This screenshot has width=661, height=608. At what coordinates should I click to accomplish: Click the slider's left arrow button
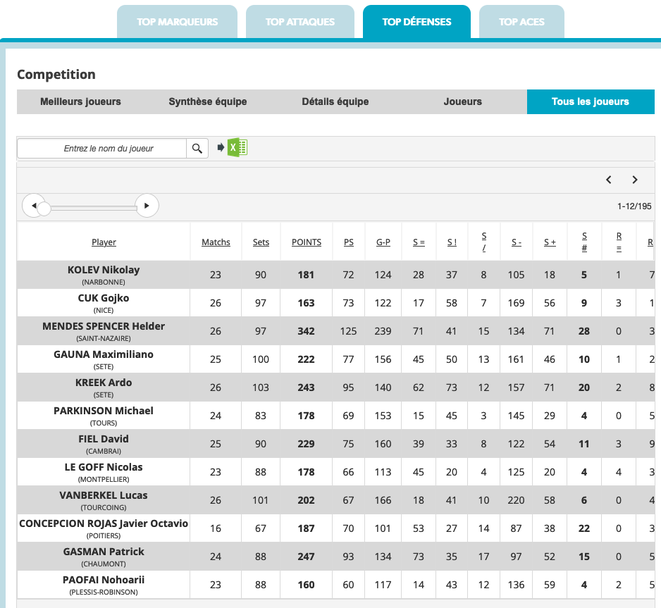pyautogui.click(x=34, y=206)
